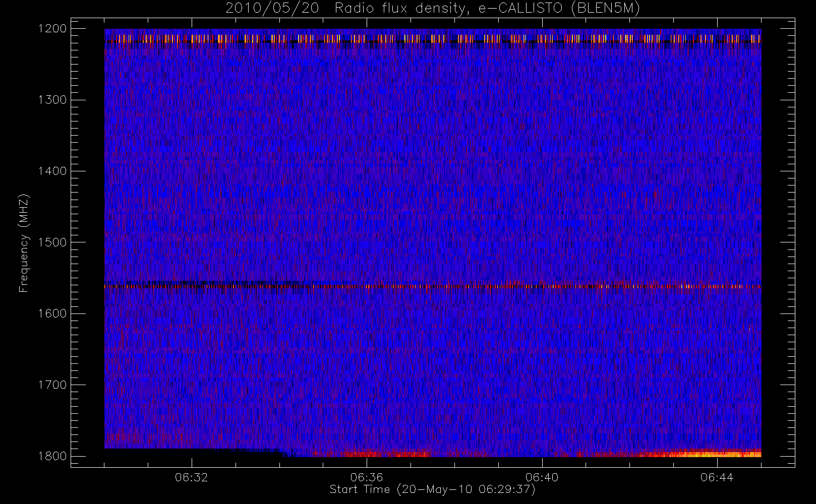Click the 06:40 time tick label
Image resolution: width=816 pixels, height=504 pixels.
(542, 477)
